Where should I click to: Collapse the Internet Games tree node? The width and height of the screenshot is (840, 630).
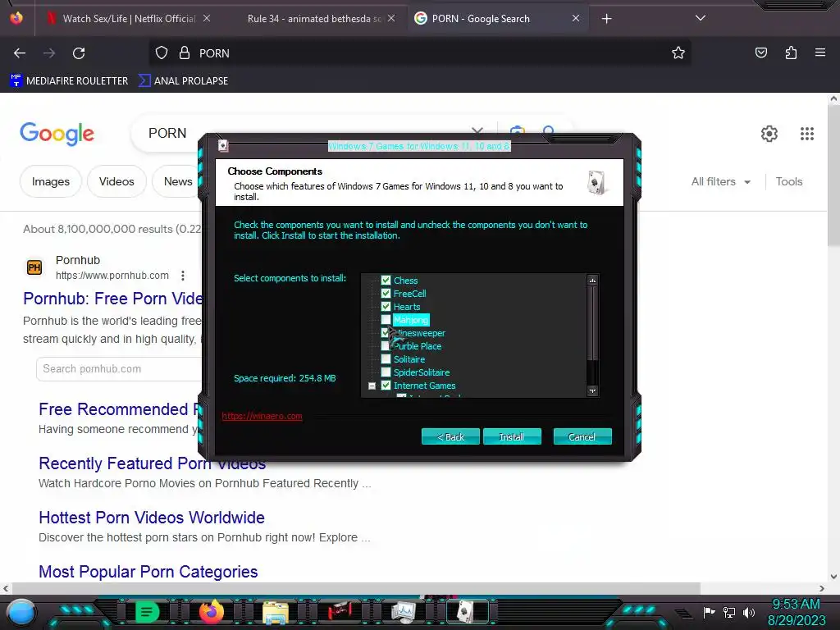[x=372, y=386]
